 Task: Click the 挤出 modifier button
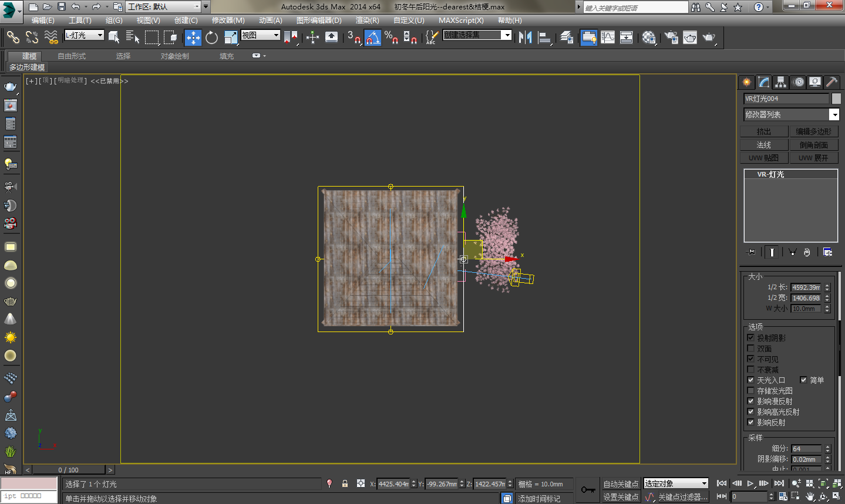(764, 131)
